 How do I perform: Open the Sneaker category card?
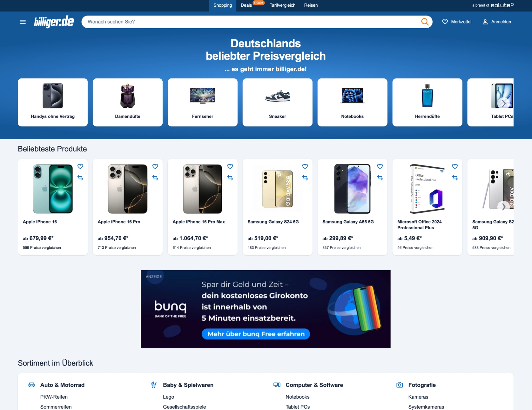tap(278, 102)
